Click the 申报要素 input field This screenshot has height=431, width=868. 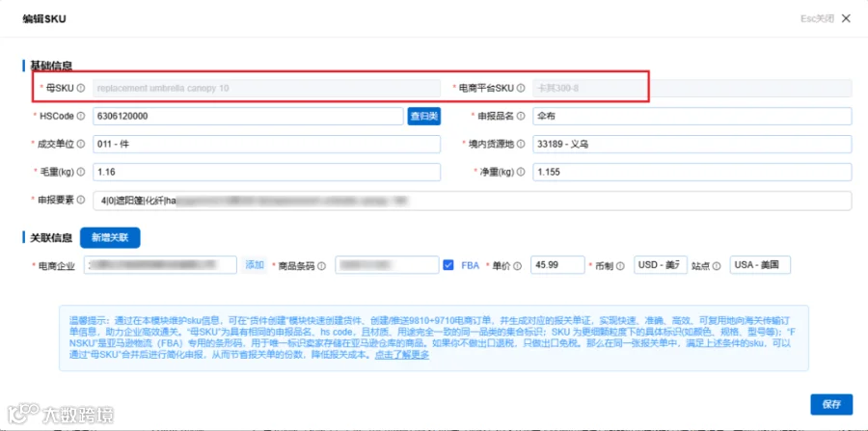[473, 201]
